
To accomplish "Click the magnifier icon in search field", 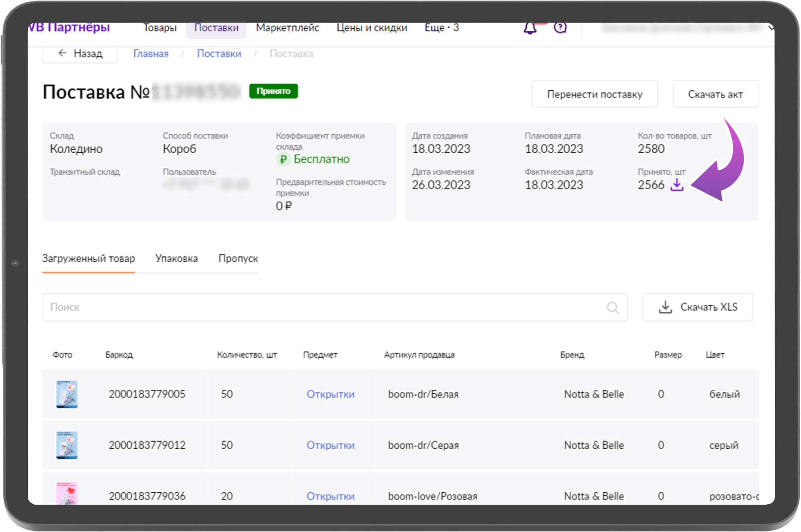I will tap(612, 308).
